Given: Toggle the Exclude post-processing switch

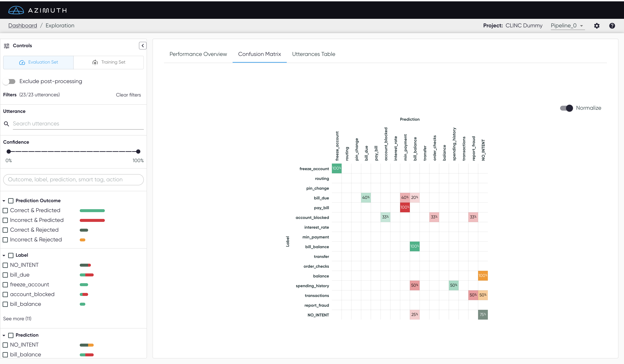Looking at the screenshot, I should (x=9, y=82).
